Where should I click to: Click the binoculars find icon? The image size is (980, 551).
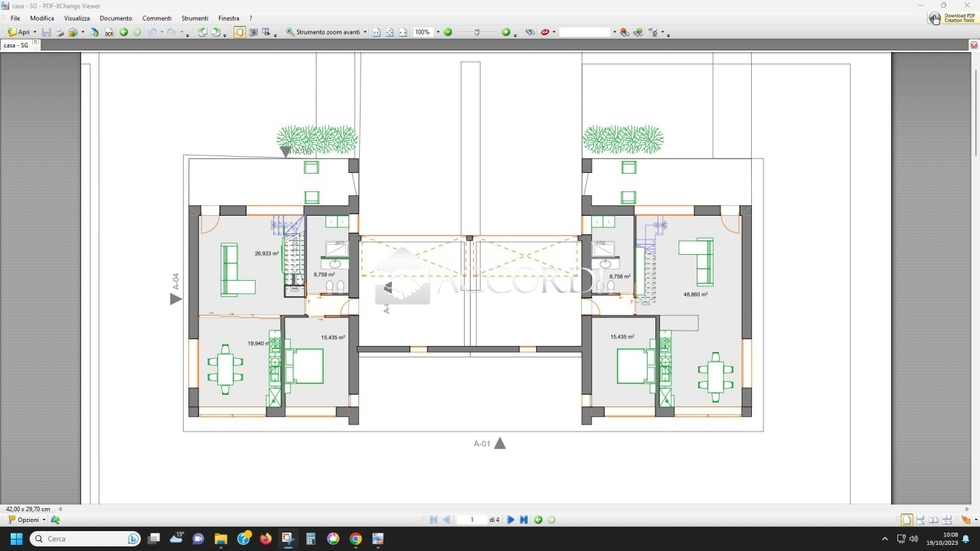tap(530, 32)
